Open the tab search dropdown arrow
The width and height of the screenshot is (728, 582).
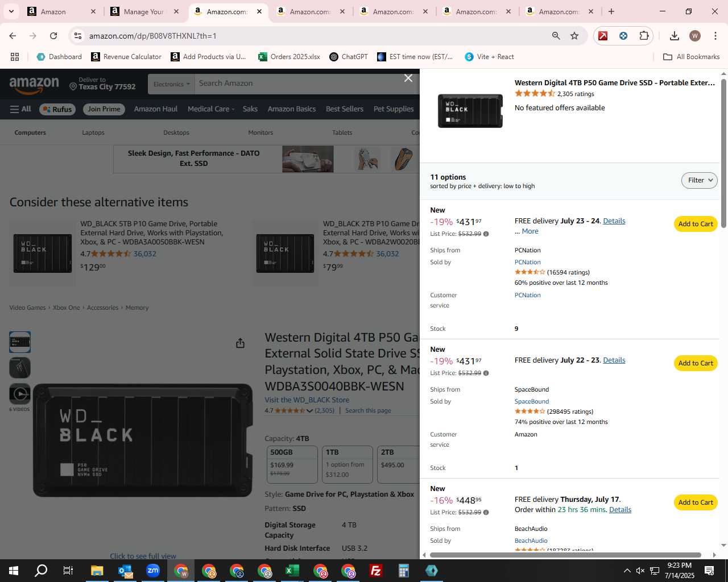tap(11, 11)
